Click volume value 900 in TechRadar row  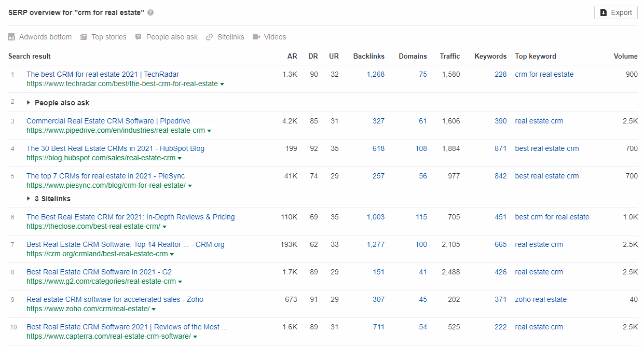pyautogui.click(x=632, y=74)
